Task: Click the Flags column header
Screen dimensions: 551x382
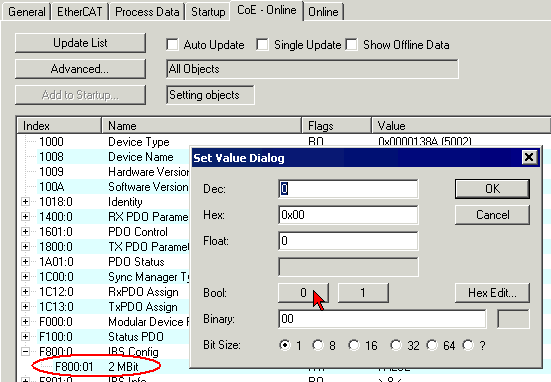Action: pos(336,126)
